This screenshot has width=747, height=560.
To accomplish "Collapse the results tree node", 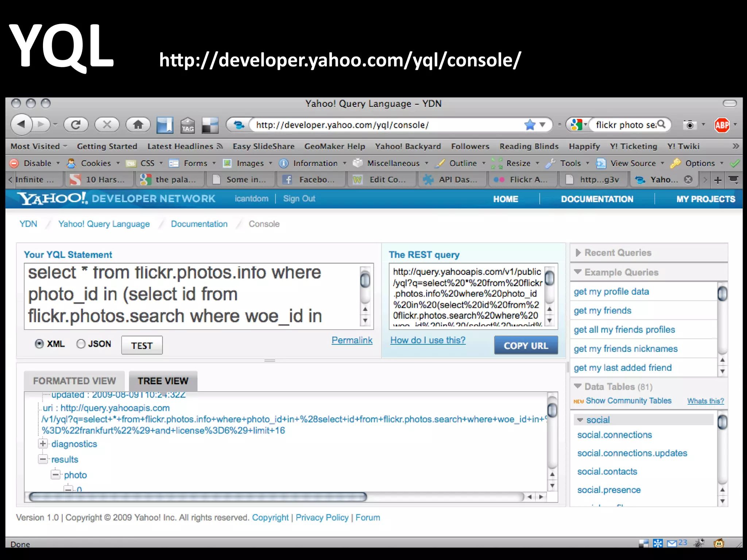I will (x=43, y=459).
